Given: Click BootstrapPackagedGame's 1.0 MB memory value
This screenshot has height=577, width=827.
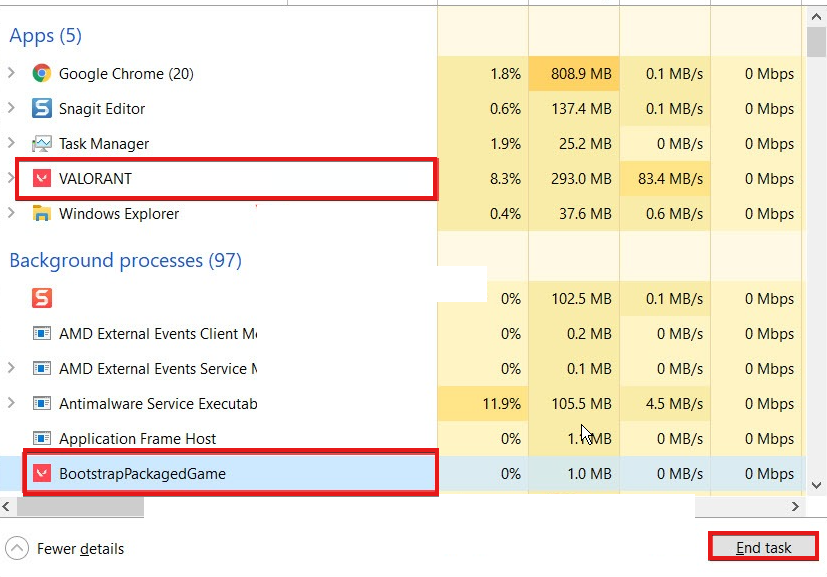Looking at the screenshot, I should 589,474.
